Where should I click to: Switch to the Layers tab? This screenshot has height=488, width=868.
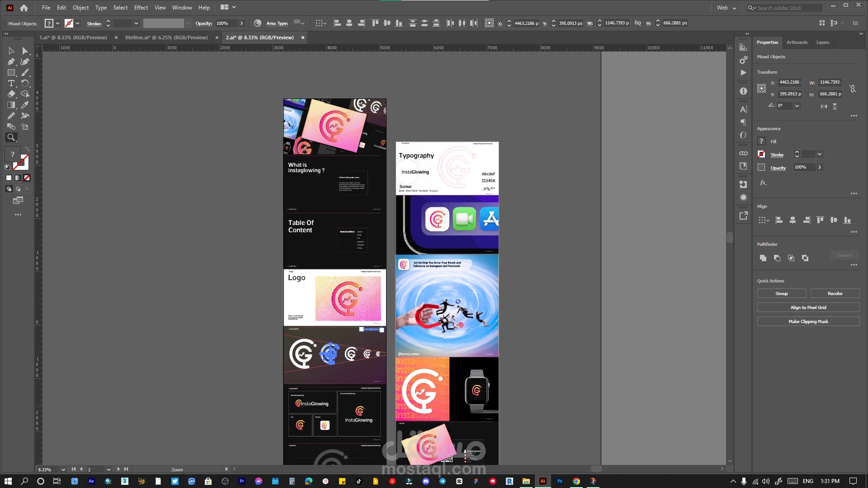822,42
